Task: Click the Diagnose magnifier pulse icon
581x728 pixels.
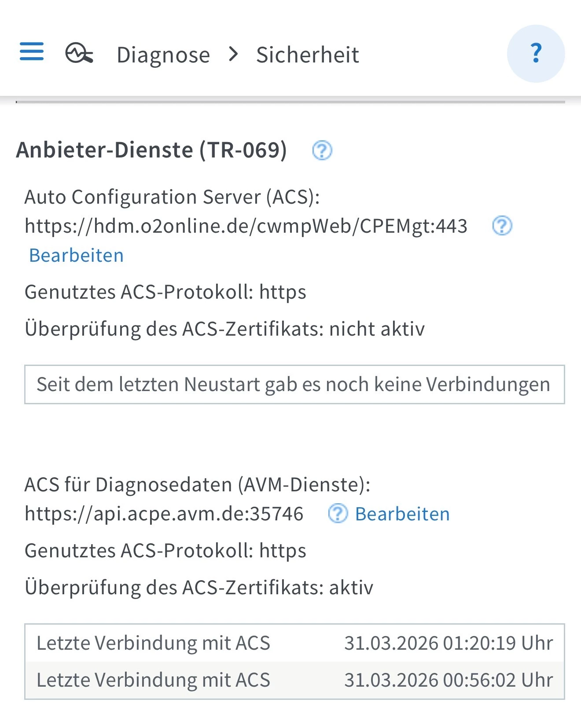Action: pyautogui.click(x=79, y=54)
